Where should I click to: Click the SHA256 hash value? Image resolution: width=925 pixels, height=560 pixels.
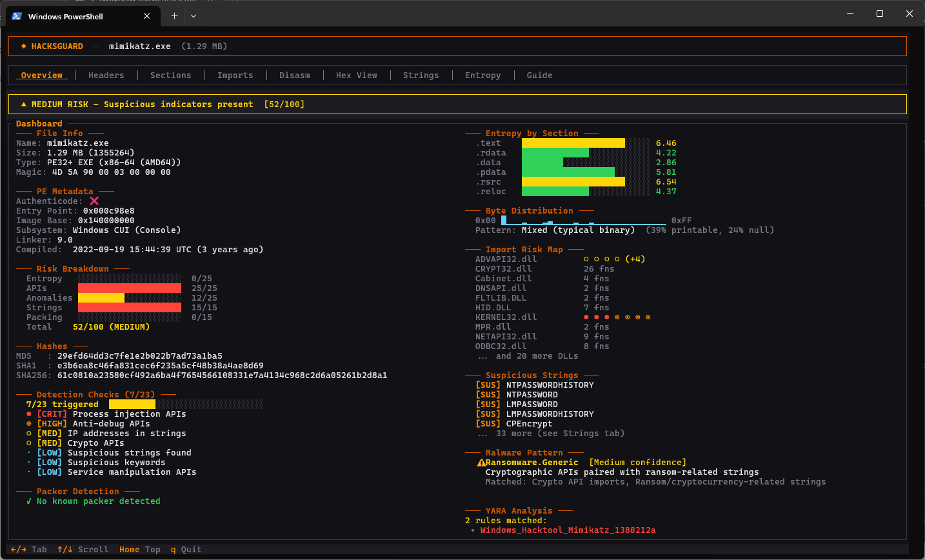tap(223, 375)
